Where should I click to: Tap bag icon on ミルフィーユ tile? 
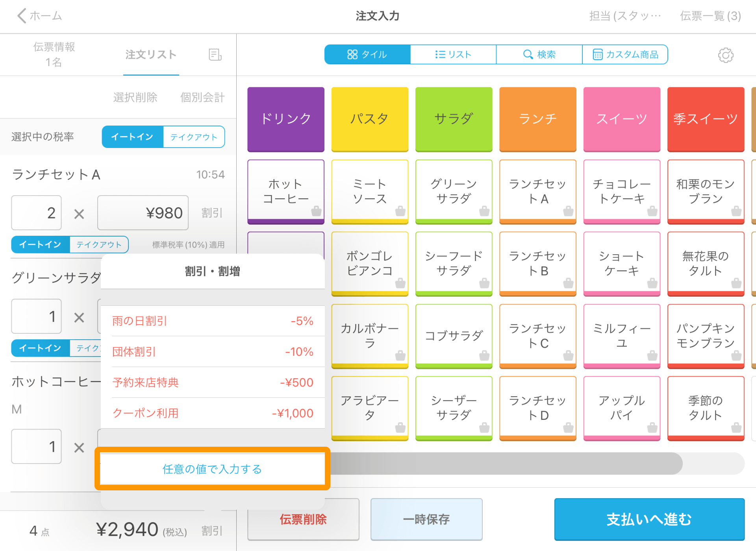pos(652,355)
